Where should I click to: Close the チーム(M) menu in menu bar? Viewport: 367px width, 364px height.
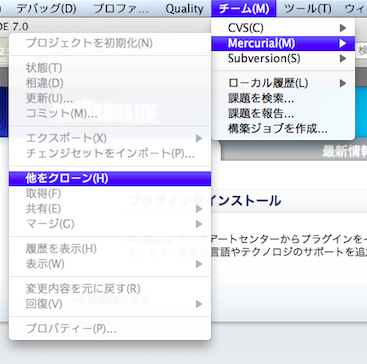click(244, 9)
